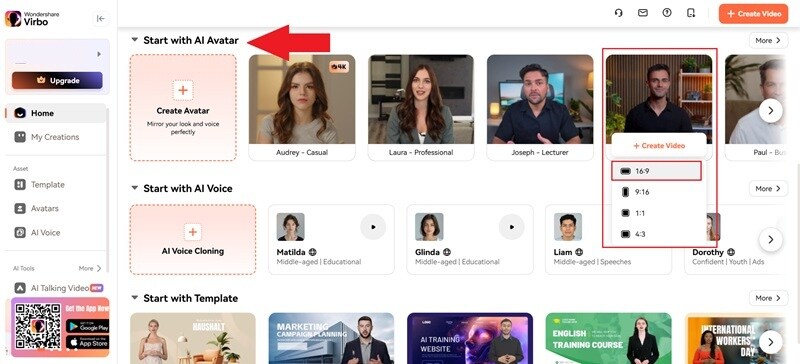This screenshot has height=364, width=800.
Task: Open My Creations in sidebar
Action: click(56, 137)
